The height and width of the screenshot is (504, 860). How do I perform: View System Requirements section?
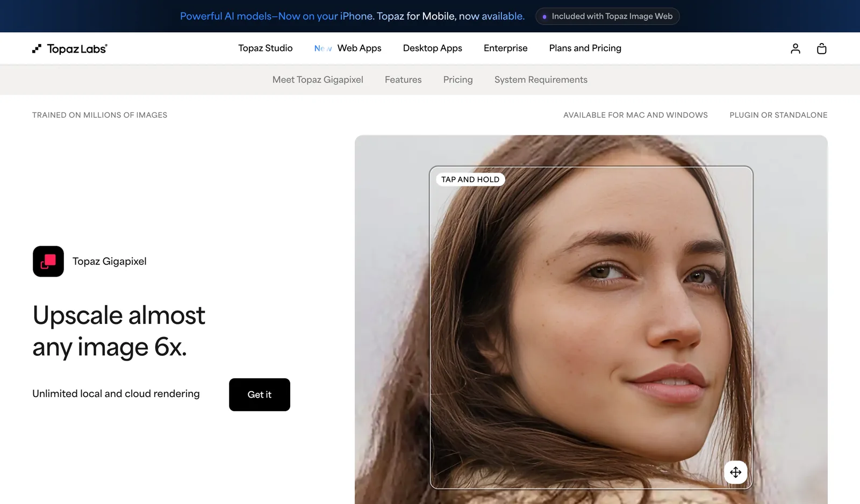tap(541, 80)
